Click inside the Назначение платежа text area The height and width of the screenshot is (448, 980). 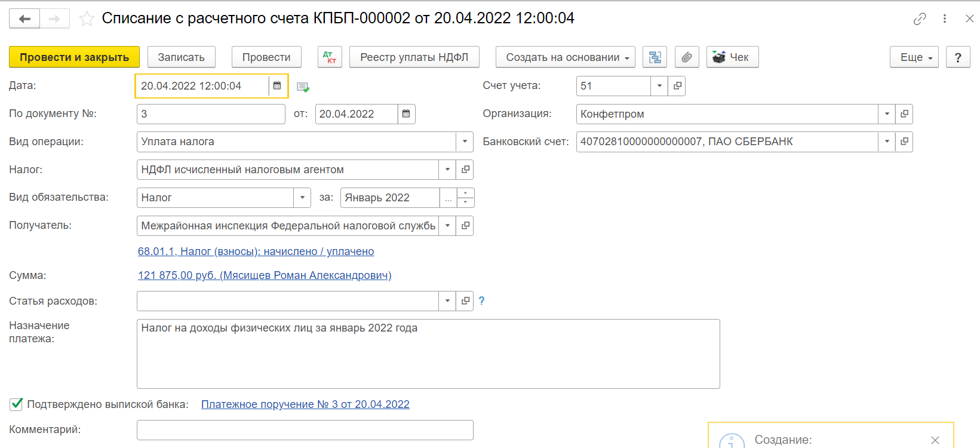[428, 354]
